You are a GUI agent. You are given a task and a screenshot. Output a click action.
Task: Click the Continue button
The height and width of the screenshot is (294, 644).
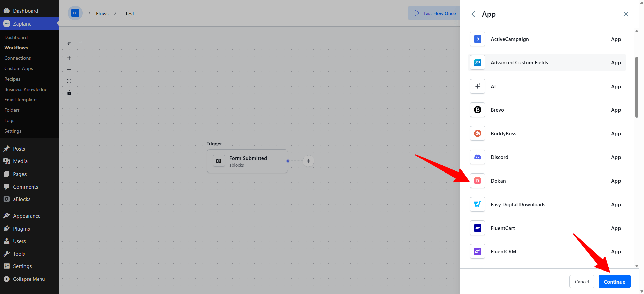[x=614, y=282]
